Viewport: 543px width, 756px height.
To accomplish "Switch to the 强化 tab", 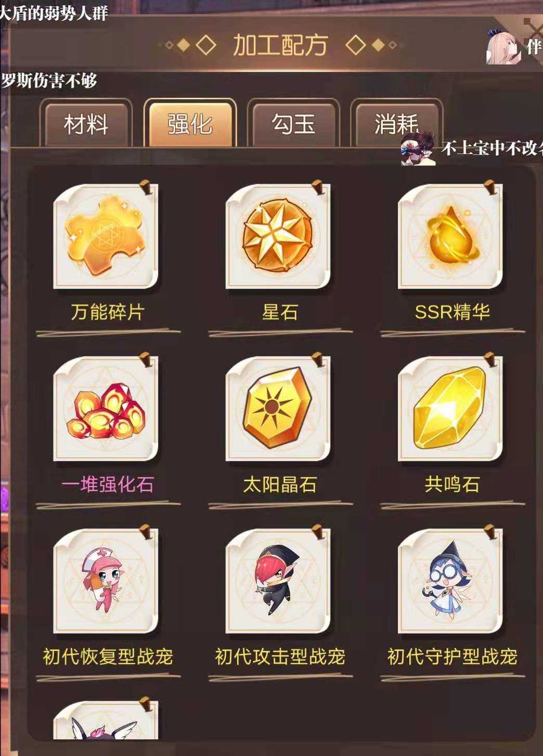I will click(x=190, y=123).
